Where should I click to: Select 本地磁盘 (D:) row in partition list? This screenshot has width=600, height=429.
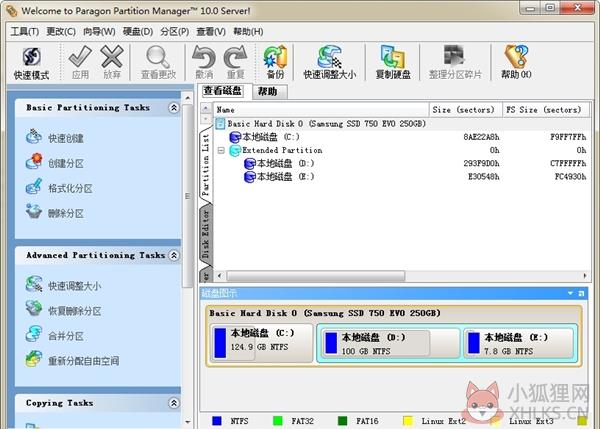coord(400,163)
